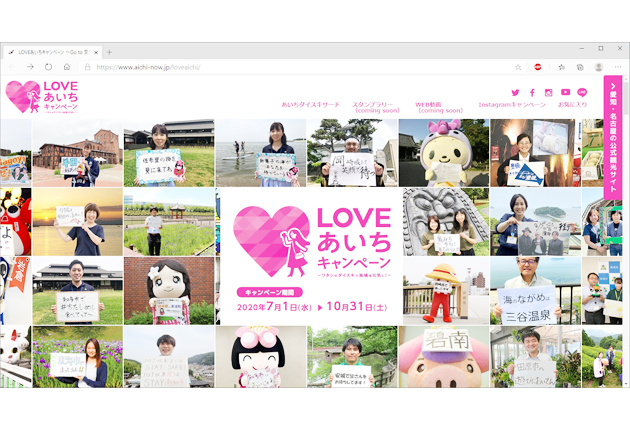Screen dimensions: 630x430
Task: Open お気に入り menu item
Action: [x=573, y=104]
